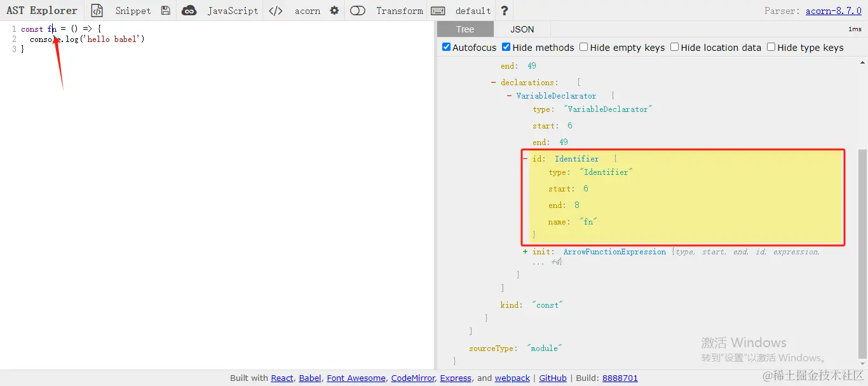Click the VariableDeclarator type value

point(608,109)
